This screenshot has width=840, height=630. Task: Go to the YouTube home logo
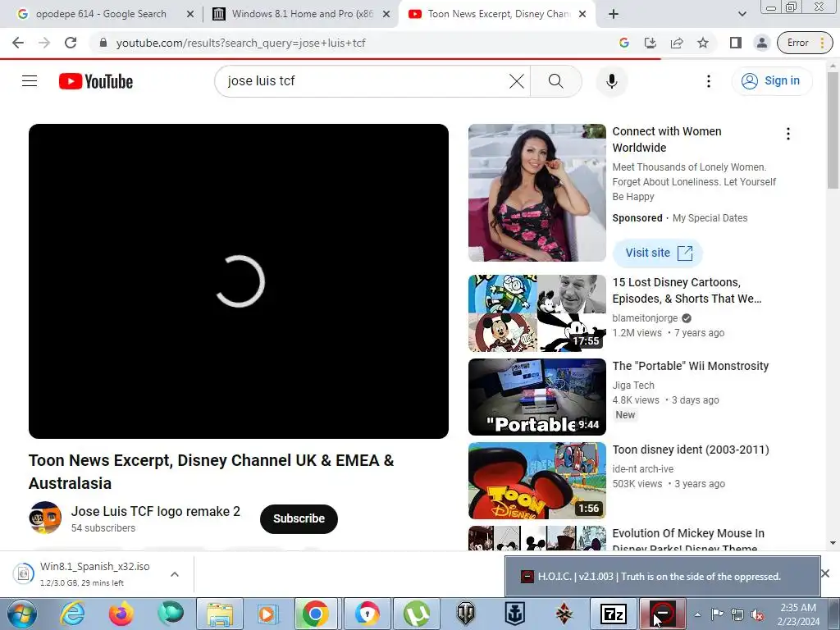pos(96,81)
